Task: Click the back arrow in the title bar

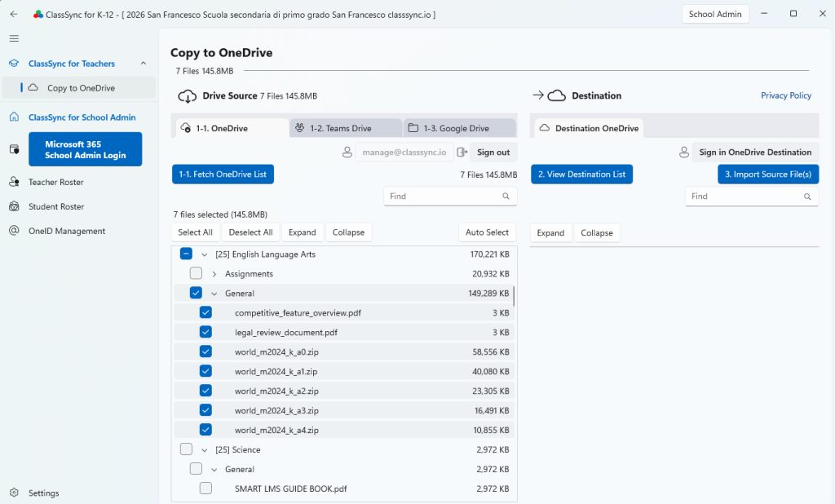Action: (x=14, y=15)
